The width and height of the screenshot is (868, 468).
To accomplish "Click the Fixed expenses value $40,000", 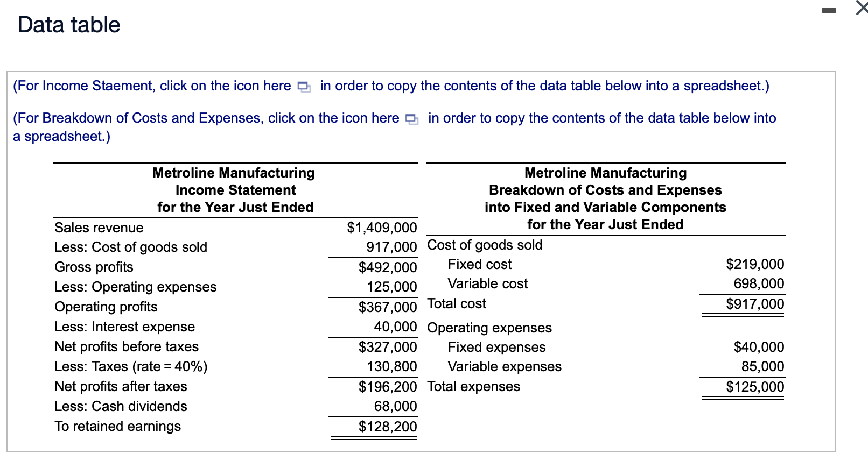I will point(758,347).
